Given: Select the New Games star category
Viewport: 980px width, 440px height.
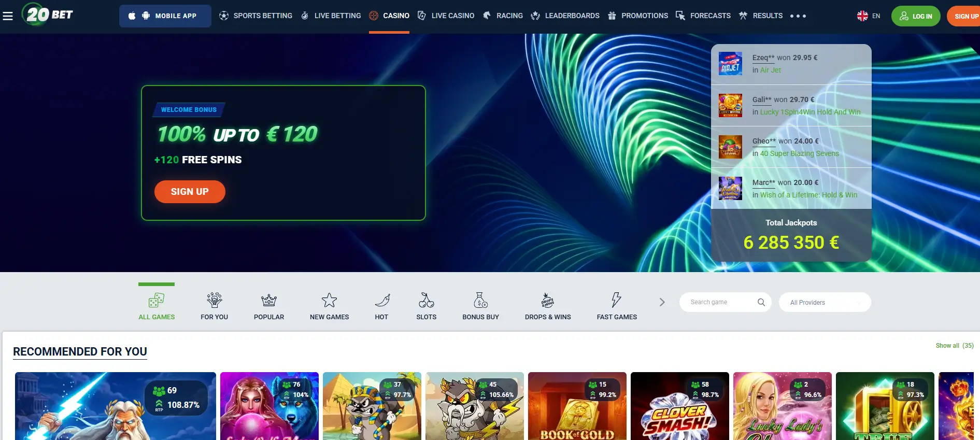Looking at the screenshot, I should [329, 306].
